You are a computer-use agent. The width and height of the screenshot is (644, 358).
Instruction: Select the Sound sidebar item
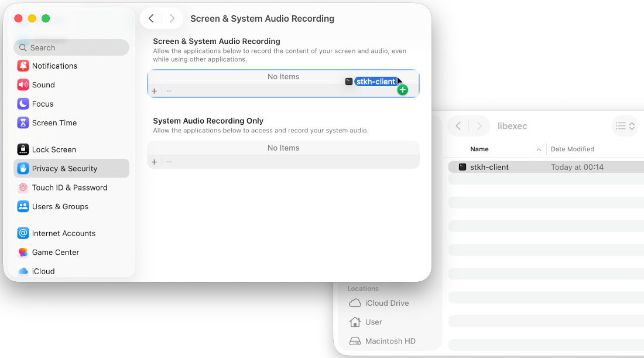43,84
